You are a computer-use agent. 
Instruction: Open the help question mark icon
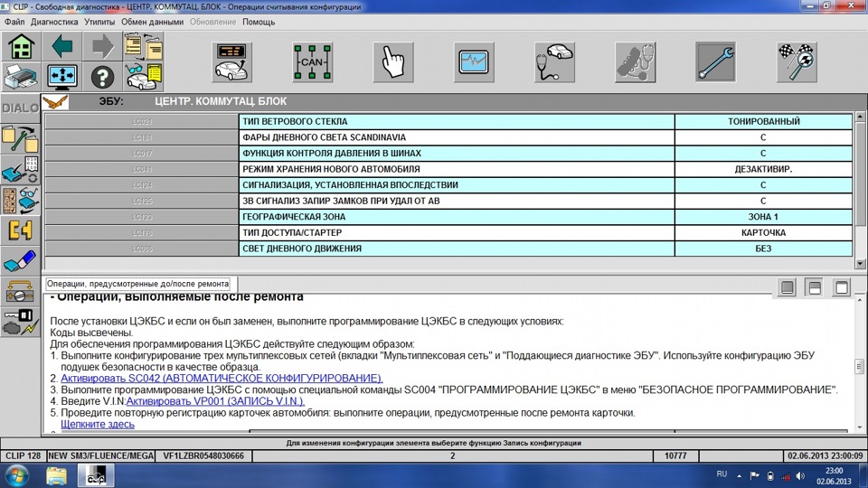coord(102,76)
